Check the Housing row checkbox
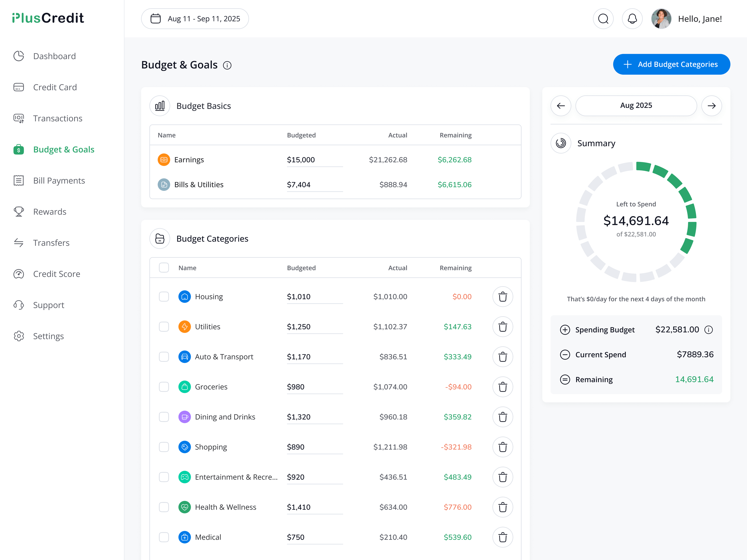This screenshot has height=560, width=747. 164,297
